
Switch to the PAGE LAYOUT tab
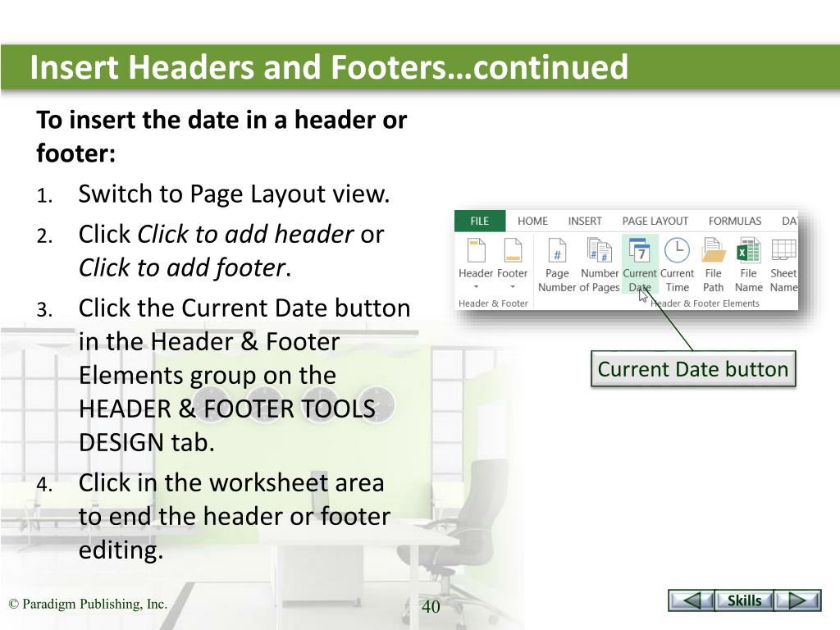pos(655,221)
